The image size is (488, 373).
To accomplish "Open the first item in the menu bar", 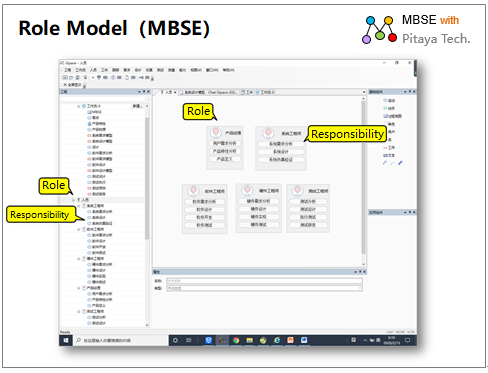I will 68,70.
